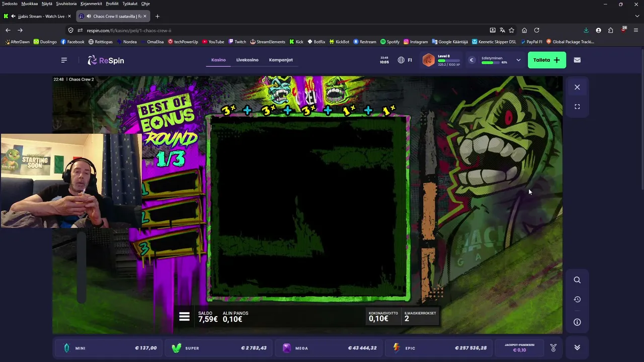Open the Kasino tab

218,60
